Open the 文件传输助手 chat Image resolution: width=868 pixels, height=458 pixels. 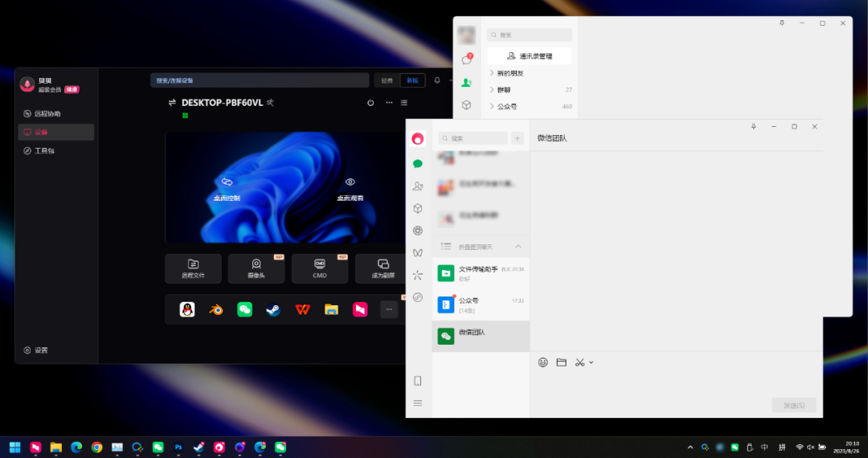click(481, 273)
